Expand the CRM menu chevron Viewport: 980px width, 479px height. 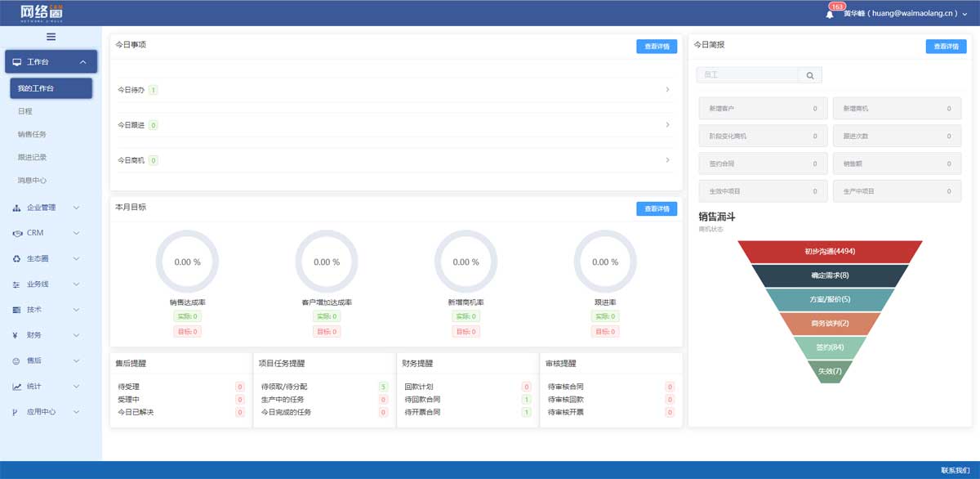(77, 233)
